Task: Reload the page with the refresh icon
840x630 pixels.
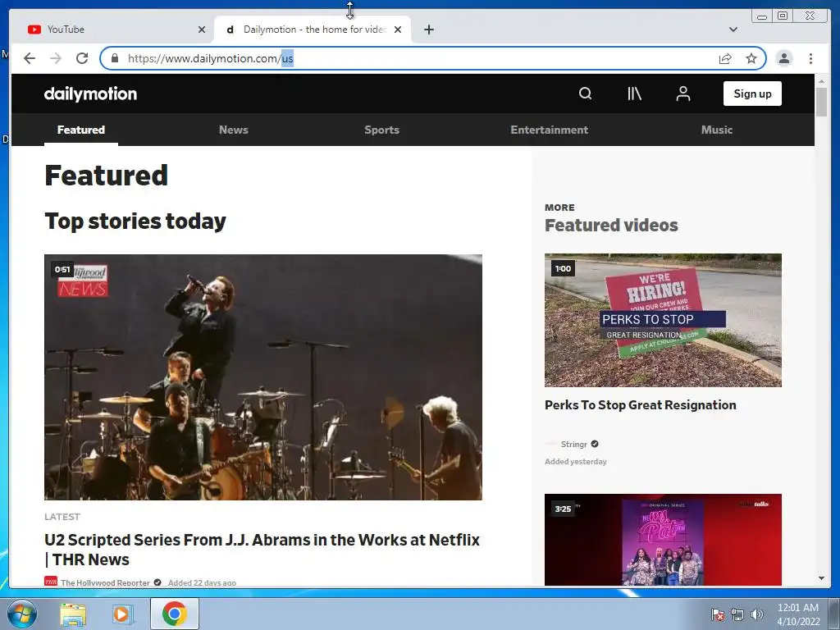Action: [82, 58]
